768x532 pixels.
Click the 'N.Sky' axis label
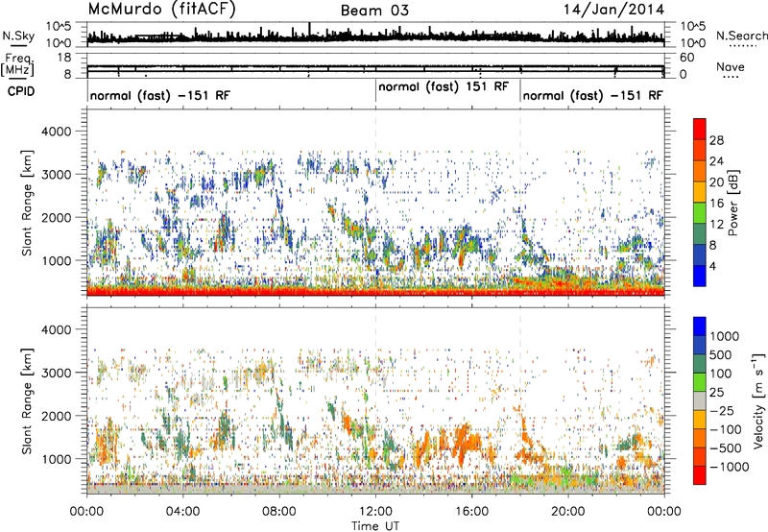point(18,36)
